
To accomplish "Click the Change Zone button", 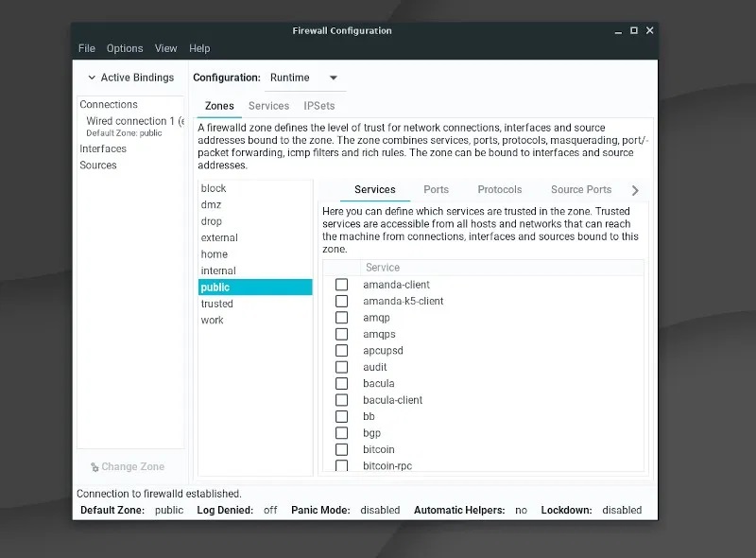I will (x=128, y=466).
